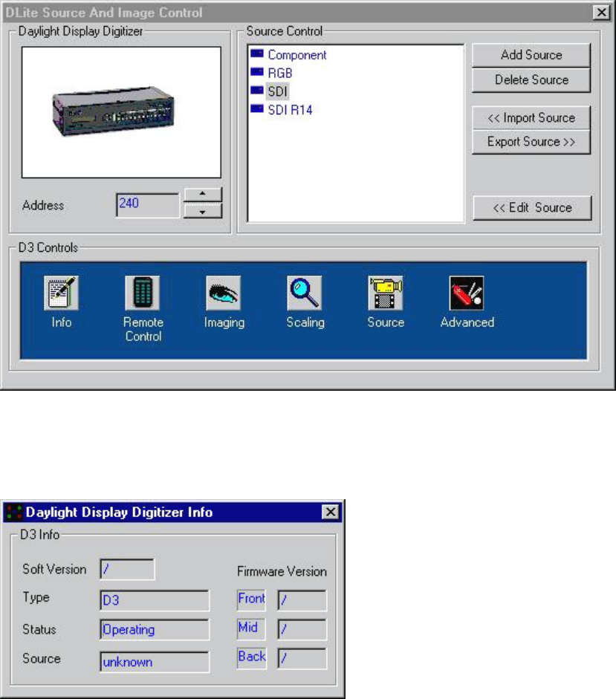Open the Imaging eye icon
Viewport: 616px width, 699px height.
(x=224, y=293)
